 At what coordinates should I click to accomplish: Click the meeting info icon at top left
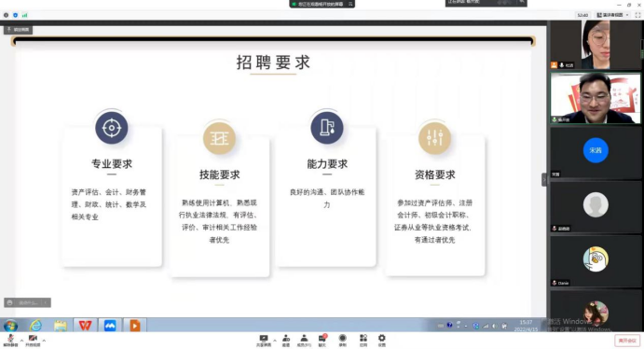pos(6,15)
